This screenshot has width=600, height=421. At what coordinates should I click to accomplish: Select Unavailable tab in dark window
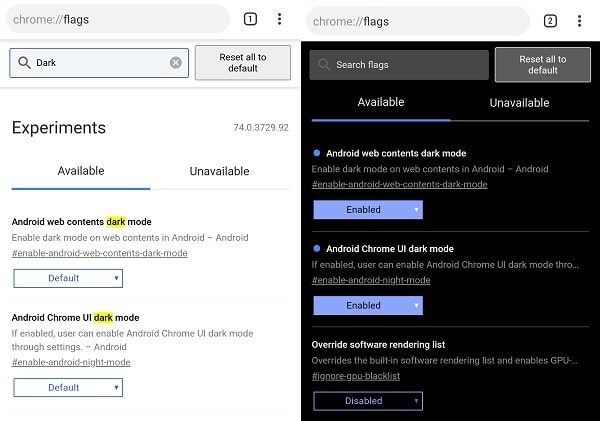[x=519, y=103]
